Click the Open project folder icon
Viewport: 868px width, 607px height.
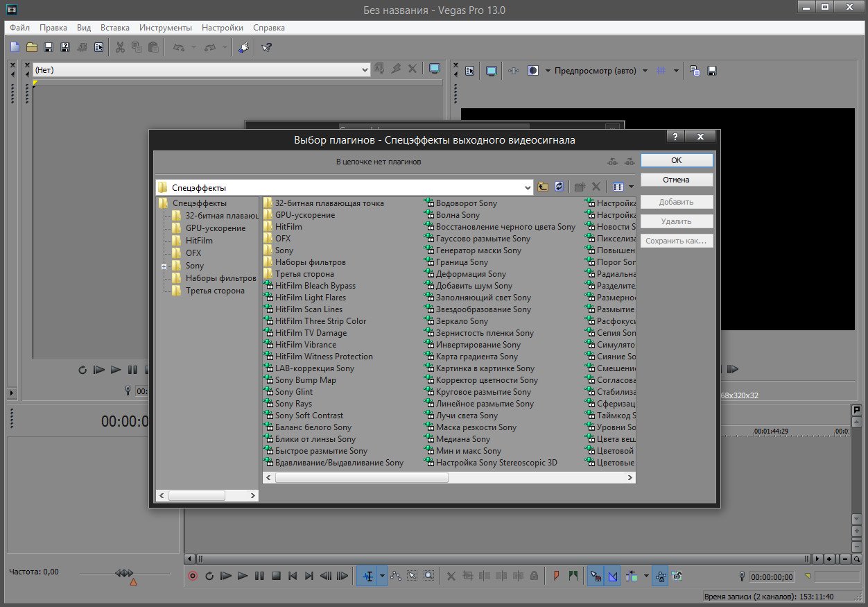(32, 47)
